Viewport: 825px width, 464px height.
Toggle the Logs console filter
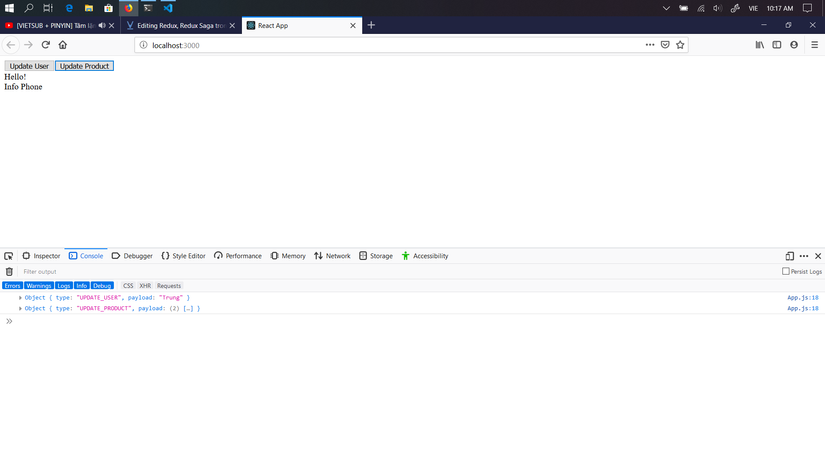(64, 286)
